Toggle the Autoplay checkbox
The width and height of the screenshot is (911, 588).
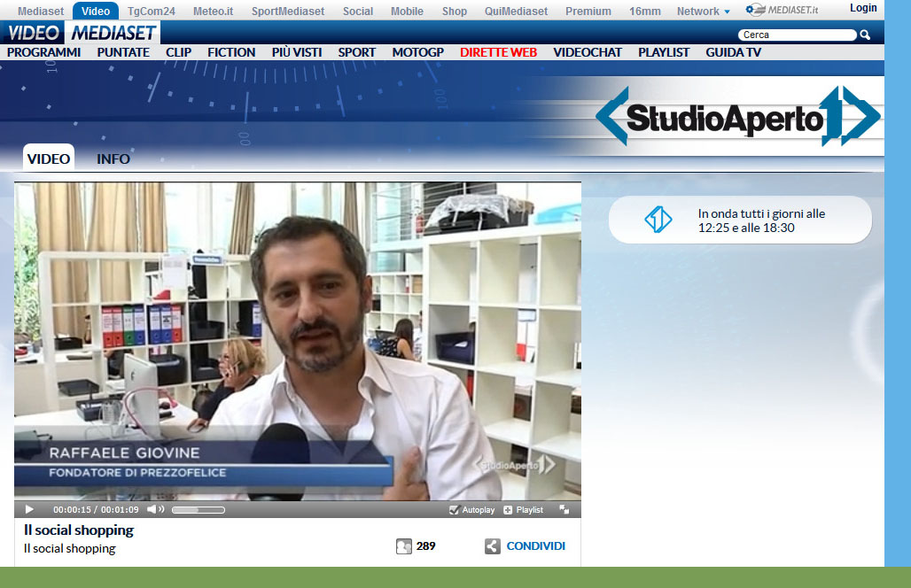coord(454,510)
